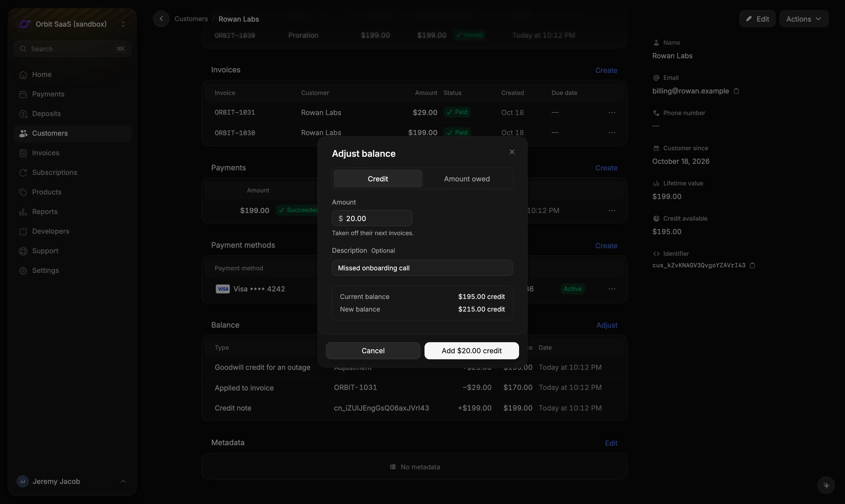The image size is (845, 504).
Task: Select the Customers sidebar icon
Action: point(23,133)
